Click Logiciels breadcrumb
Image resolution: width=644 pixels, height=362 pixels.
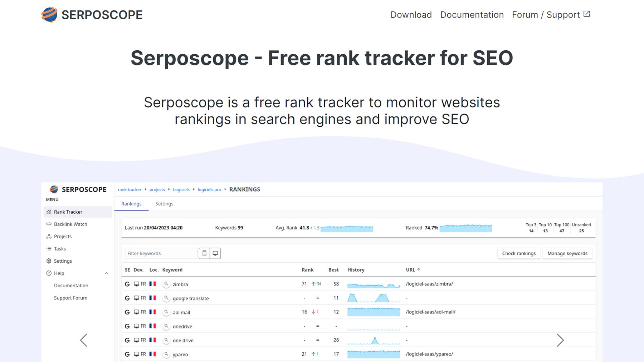181,190
